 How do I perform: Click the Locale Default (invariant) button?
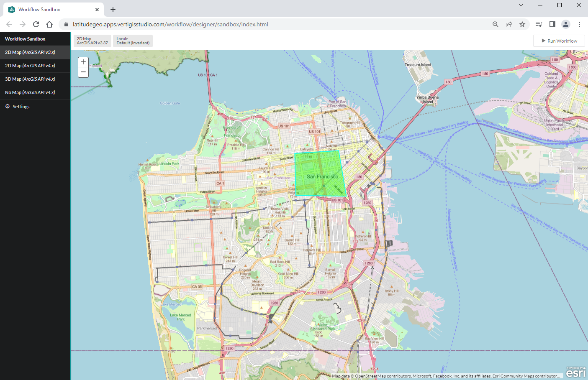point(133,41)
